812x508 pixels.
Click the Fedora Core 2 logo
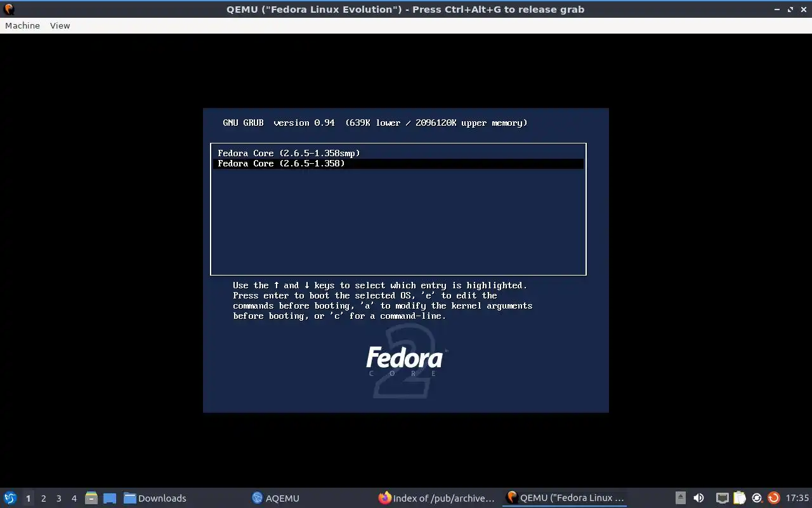[x=406, y=361]
